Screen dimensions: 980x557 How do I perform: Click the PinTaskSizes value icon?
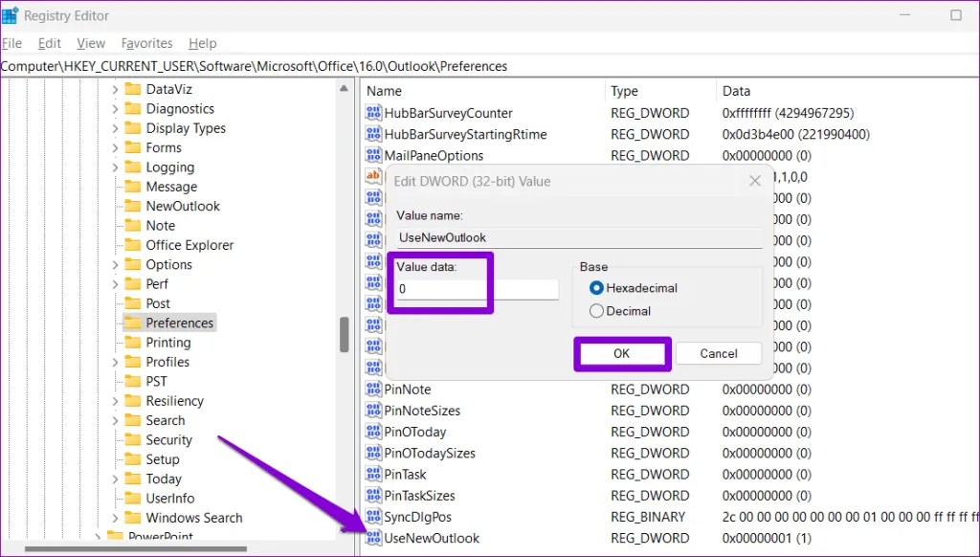click(x=373, y=496)
